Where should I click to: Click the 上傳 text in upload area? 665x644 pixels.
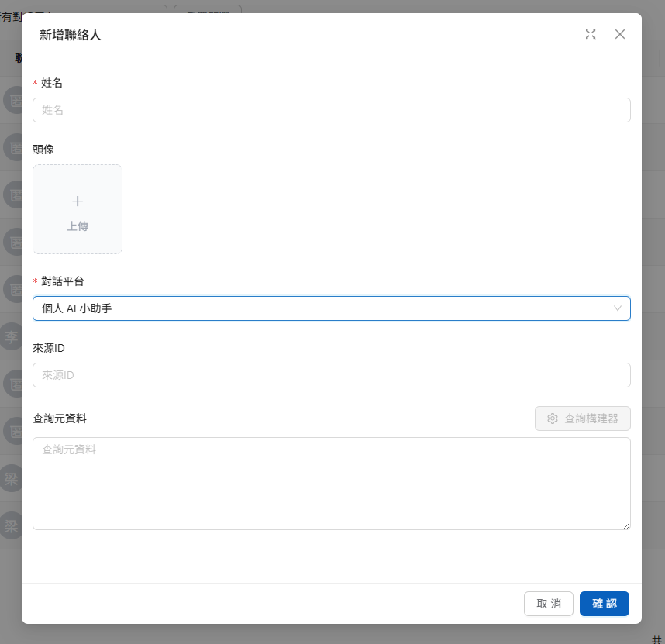[x=78, y=226]
